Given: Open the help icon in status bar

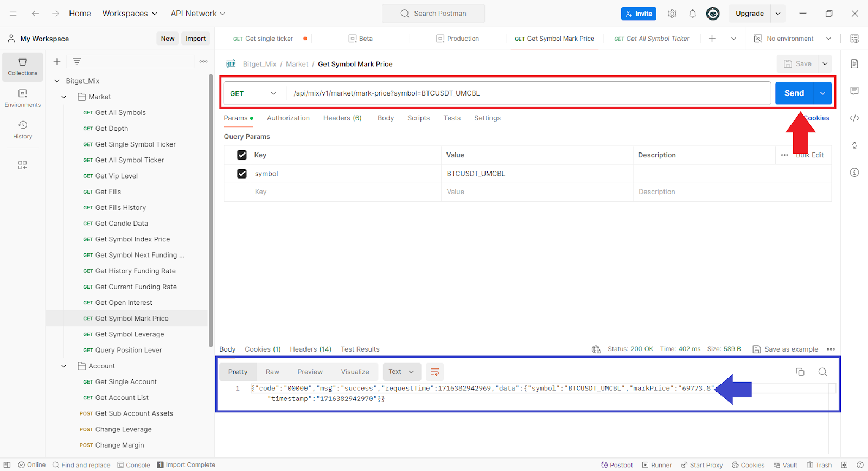Looking at the screenshot, I should coord(860,465).
